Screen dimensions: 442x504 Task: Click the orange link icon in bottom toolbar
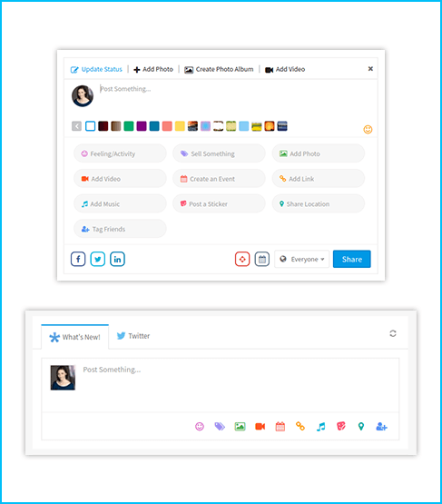point(300,426)
